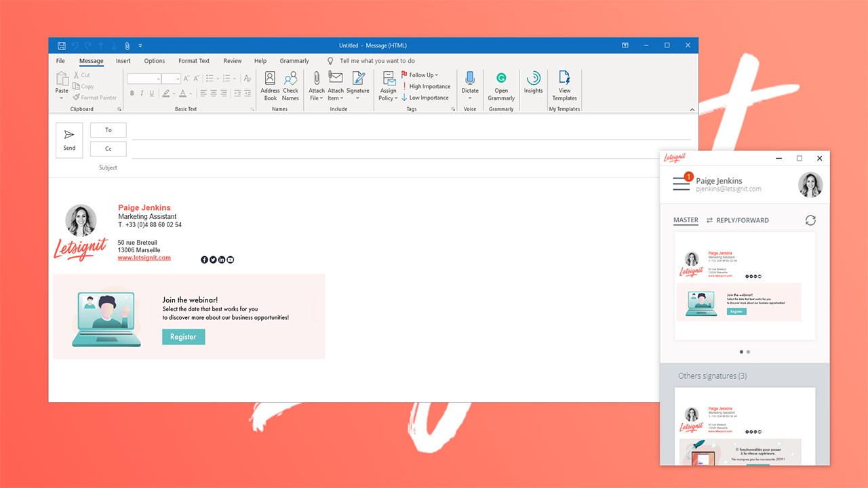
Task: Select the MASTER tab in Letsignit
Action: pos(686,220)
